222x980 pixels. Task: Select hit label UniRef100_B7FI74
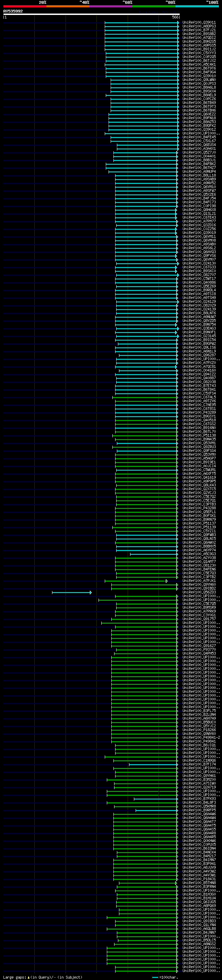coord(199,764)
